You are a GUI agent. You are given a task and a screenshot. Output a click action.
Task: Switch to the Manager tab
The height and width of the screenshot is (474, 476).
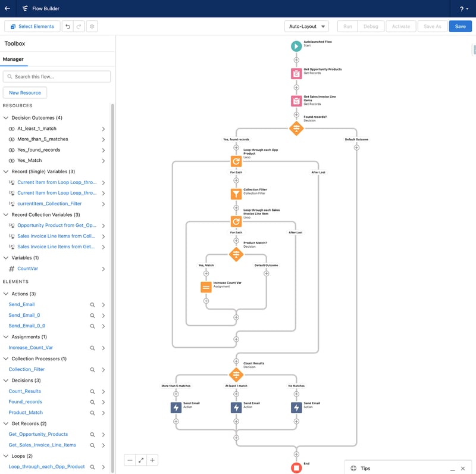tap(13, 59)
